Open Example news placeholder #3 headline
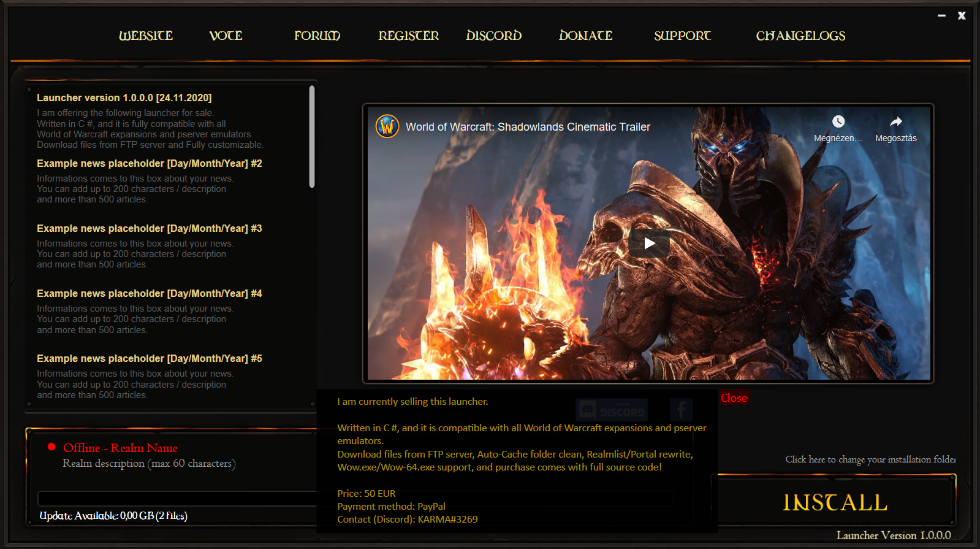 [150, 228]
